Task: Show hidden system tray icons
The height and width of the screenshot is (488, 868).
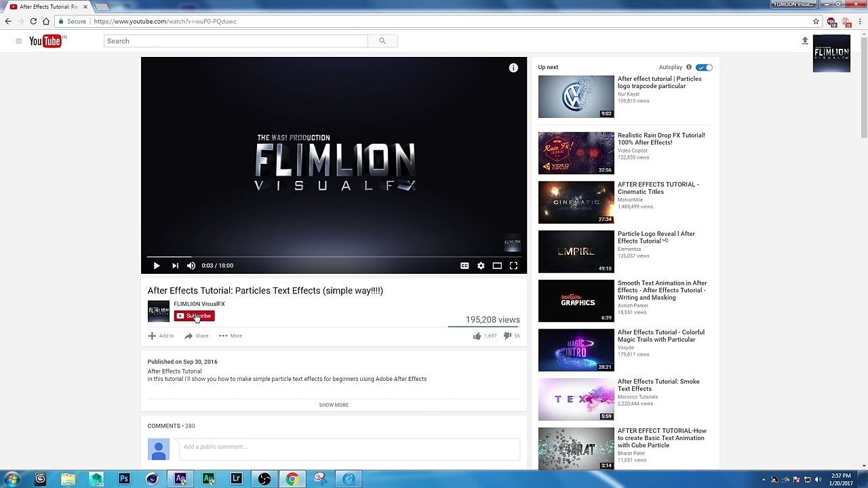Action: click(x=764, y=479)
